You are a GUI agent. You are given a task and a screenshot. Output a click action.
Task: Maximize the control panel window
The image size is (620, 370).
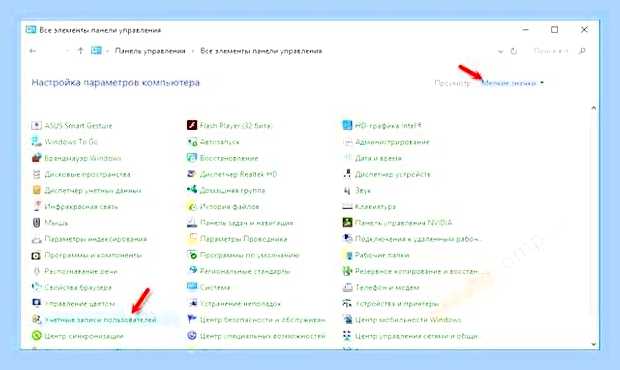click(x=555, y=30)
